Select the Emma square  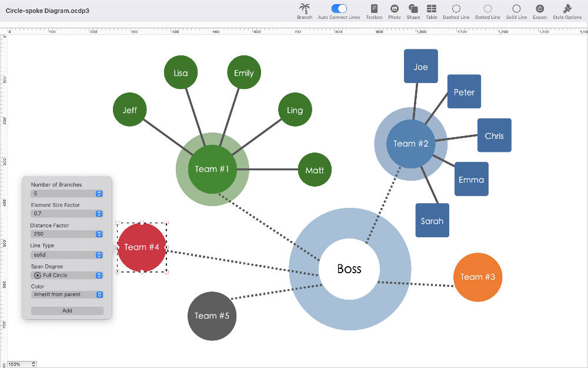pos(472,179)
